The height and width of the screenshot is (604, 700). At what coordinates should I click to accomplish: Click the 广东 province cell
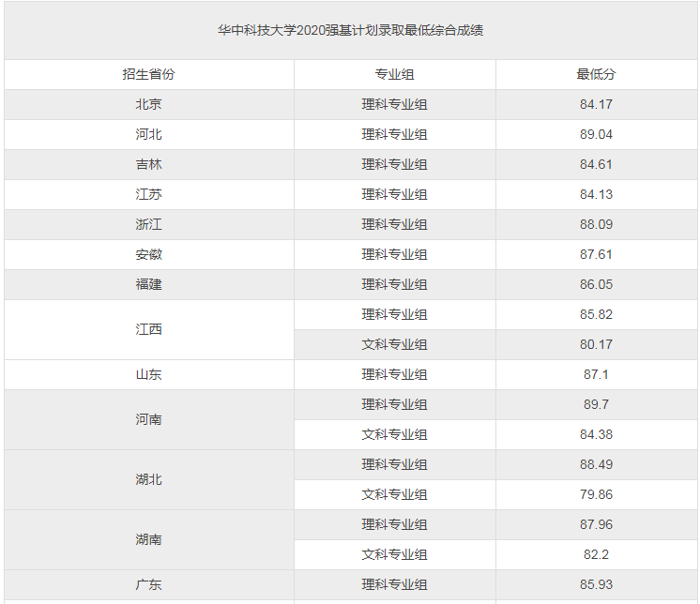(148, 584)
